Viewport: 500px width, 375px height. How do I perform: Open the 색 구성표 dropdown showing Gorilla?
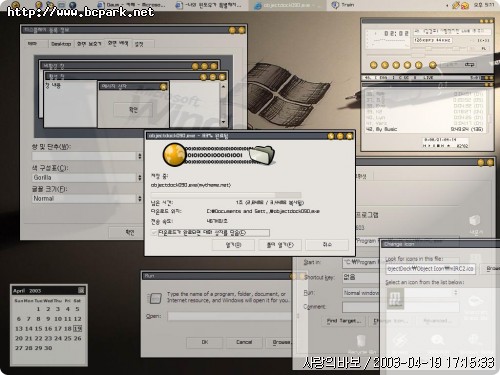click(x=87, y=177)
